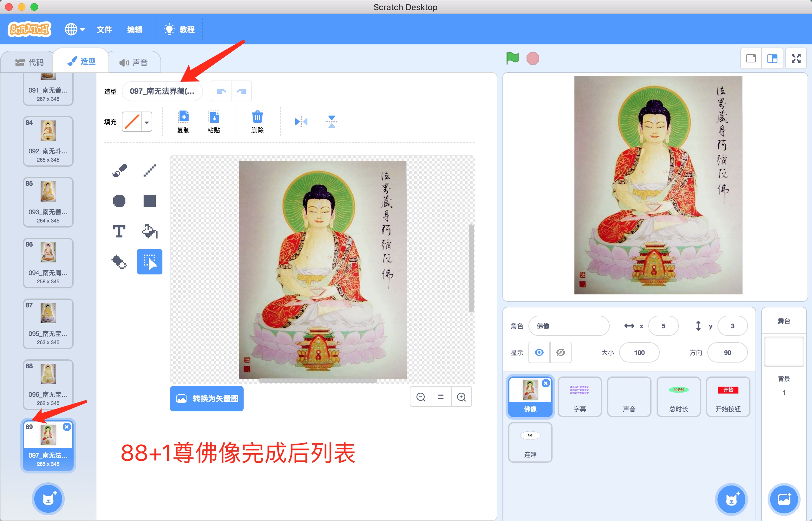
Task: Select the Rectangle tool
Action: coord(149,201)
